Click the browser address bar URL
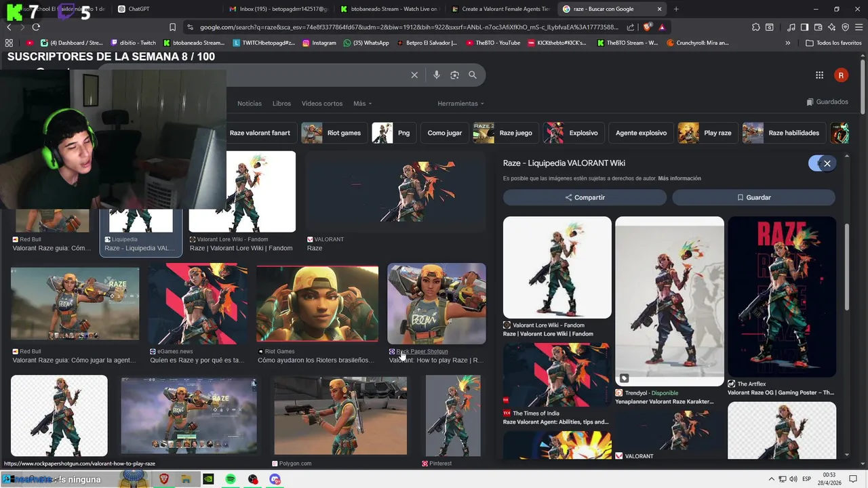Viewport: 868px width, 488px height. pyautogui.click(x=409, y=27)
